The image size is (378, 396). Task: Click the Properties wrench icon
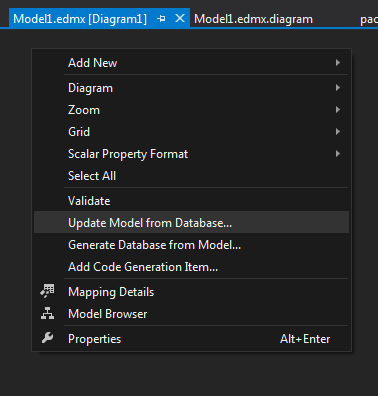click(47, 338)
